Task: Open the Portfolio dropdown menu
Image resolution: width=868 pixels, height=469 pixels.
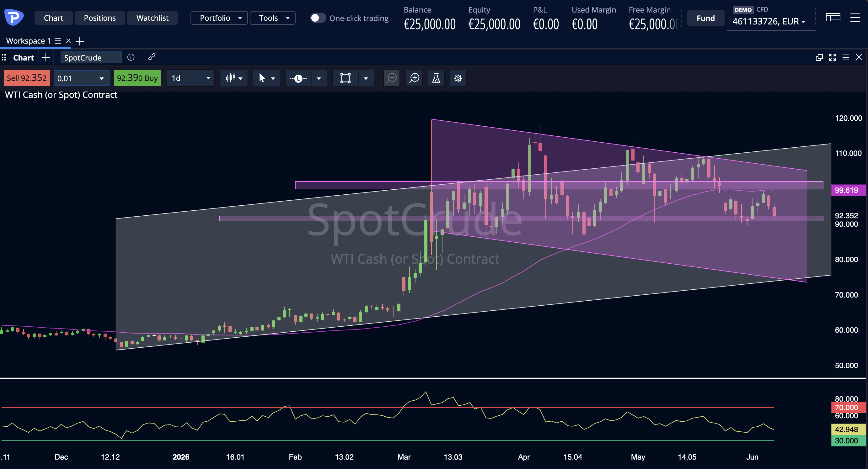Action: point(219,18)
